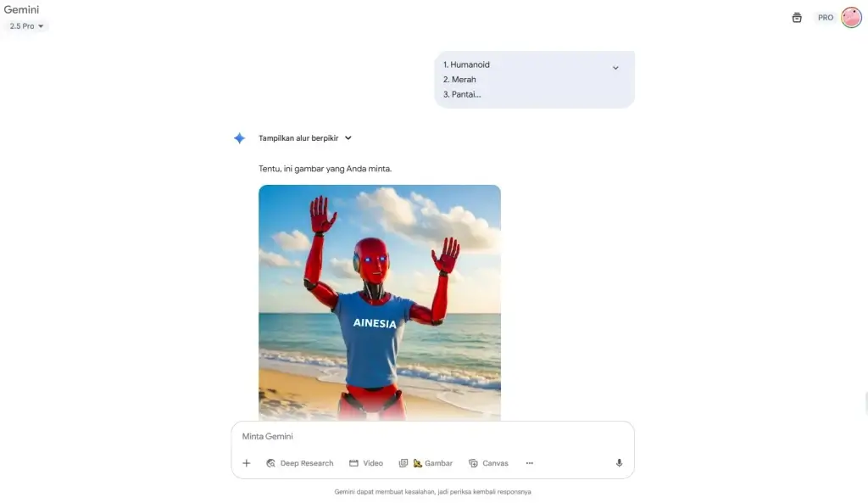Click Tampilkan alur berpikir text
868x503 pixels.
pyautogui.click(x=298, y=138)
